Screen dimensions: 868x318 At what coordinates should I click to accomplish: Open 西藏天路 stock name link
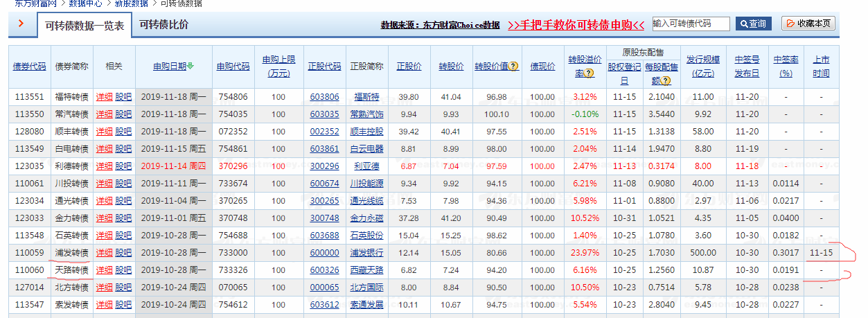point(366,270)
